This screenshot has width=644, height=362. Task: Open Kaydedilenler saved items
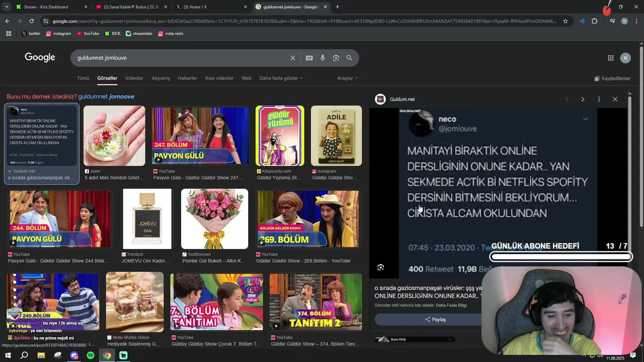[x=612, y=78]
